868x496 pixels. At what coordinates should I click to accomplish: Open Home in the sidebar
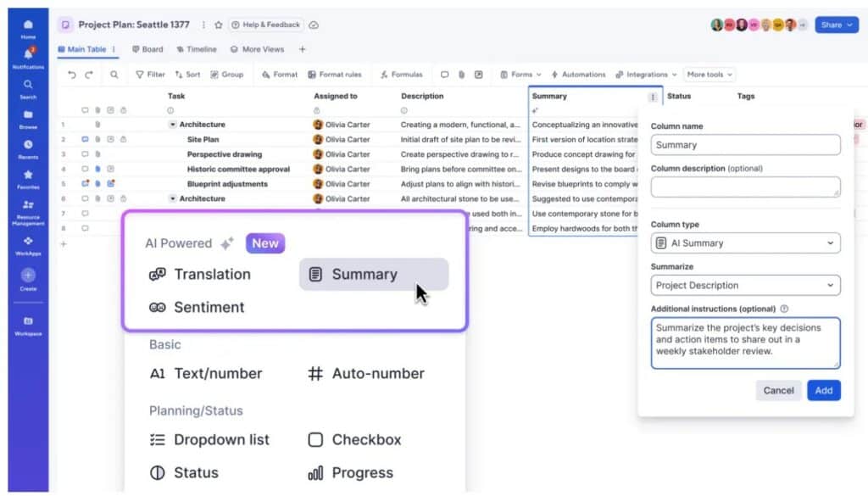[x=28, y=29]
